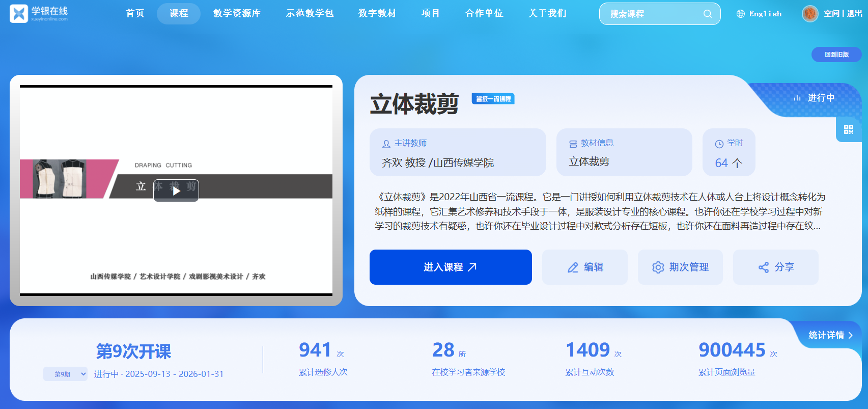
Task: Open the 数字教材 menu item
Action: tap(377, 13)
